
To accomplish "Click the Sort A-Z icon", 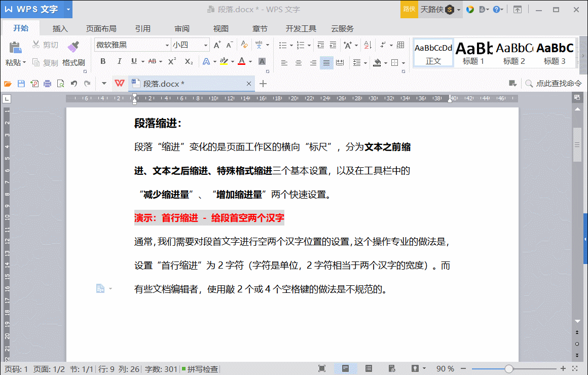I will pos(367,45).
